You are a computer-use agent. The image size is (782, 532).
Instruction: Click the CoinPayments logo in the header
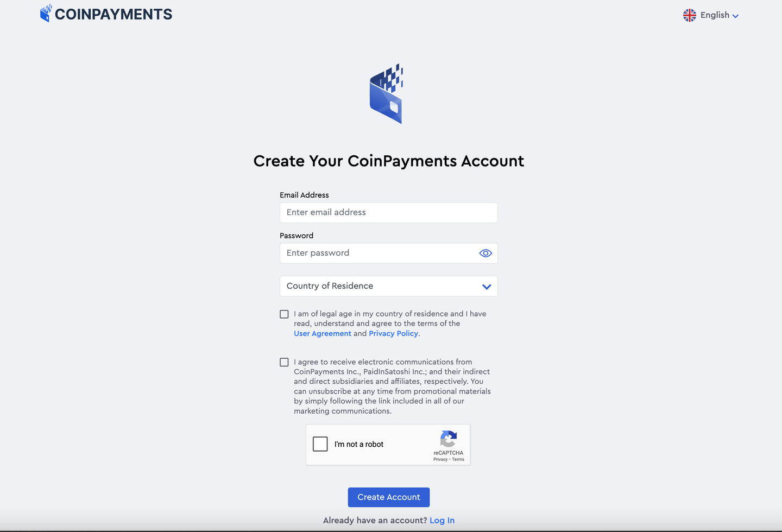[46, 13]
